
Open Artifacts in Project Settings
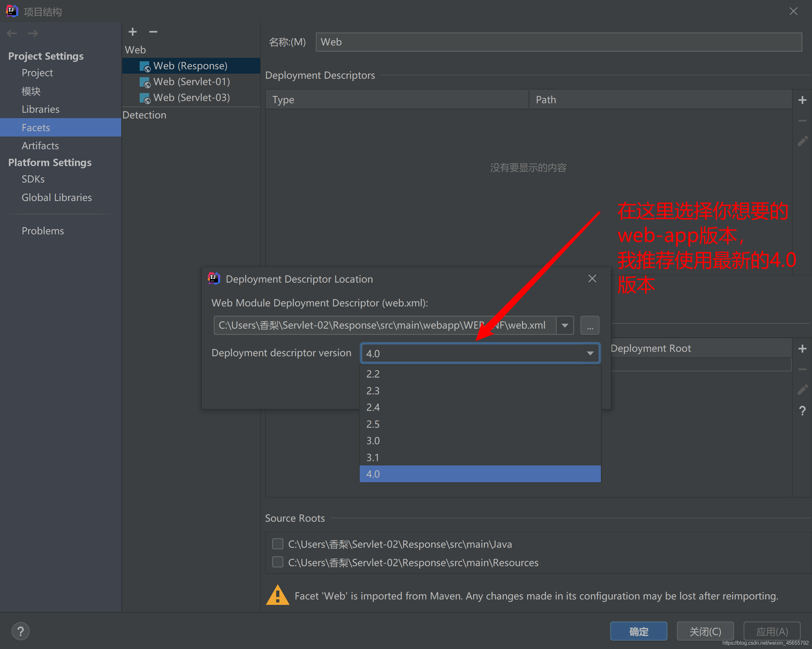point(40,146)
